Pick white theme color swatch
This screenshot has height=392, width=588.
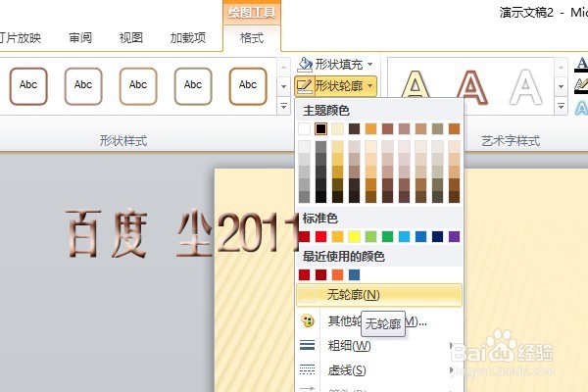304,128
